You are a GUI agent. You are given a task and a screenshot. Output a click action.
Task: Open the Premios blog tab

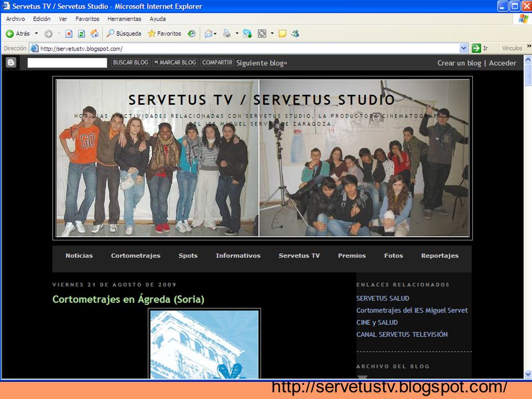352,255
